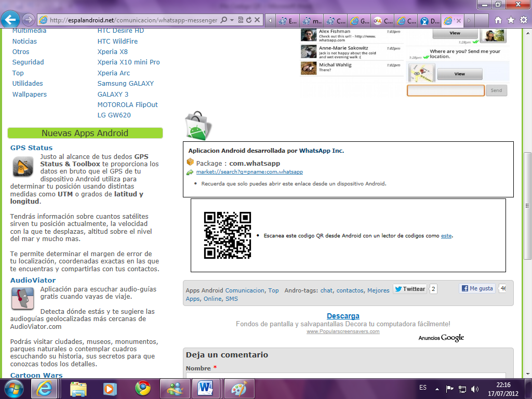
Task: Launch Microsoft Word from the taskbar
Action: click(x=206, y=388)
